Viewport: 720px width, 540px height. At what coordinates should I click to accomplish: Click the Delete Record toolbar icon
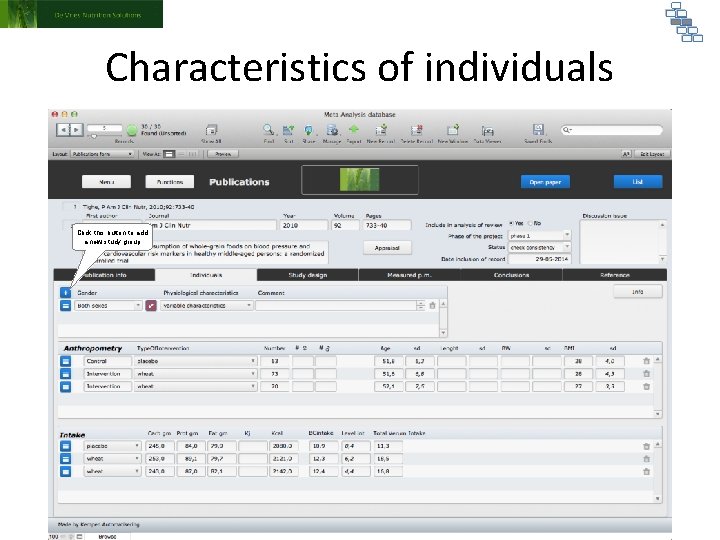click(416, 130)
